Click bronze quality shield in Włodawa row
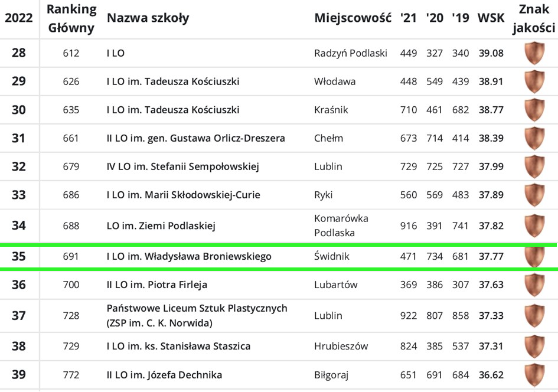Viewport: 558px width, 392px height. pos(534,81)
